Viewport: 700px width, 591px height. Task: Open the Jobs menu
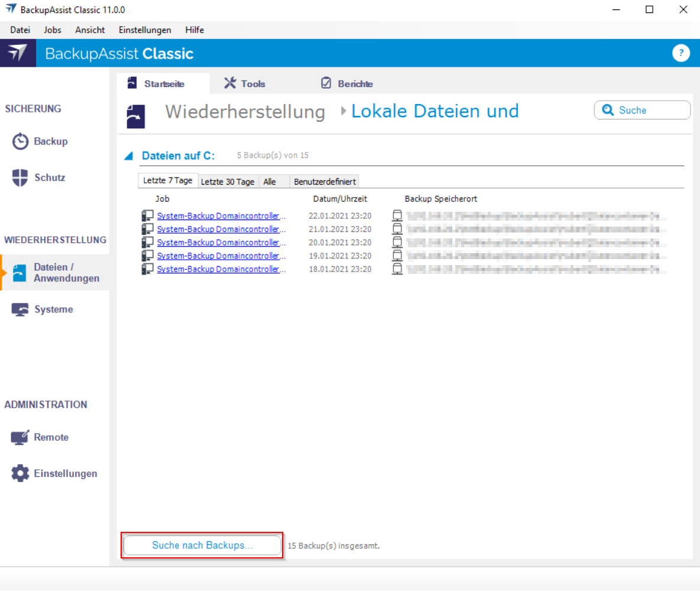pyautogui.click(x=53, y=30)
